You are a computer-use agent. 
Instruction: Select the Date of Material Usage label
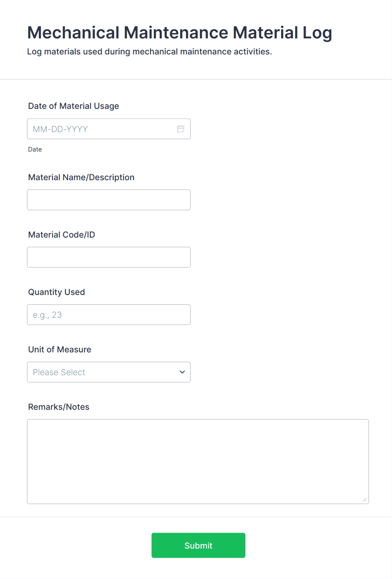pos(73,106)
